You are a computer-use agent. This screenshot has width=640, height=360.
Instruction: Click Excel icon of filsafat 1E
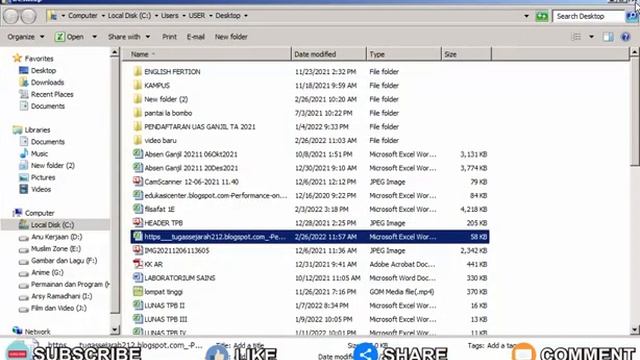(138, 209)
